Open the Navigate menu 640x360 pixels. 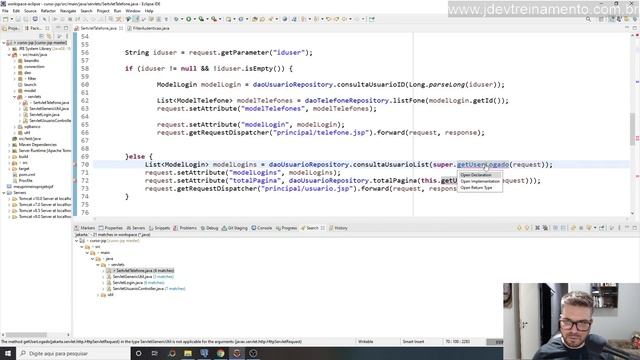pyautogui.click(x=68, y=11)
